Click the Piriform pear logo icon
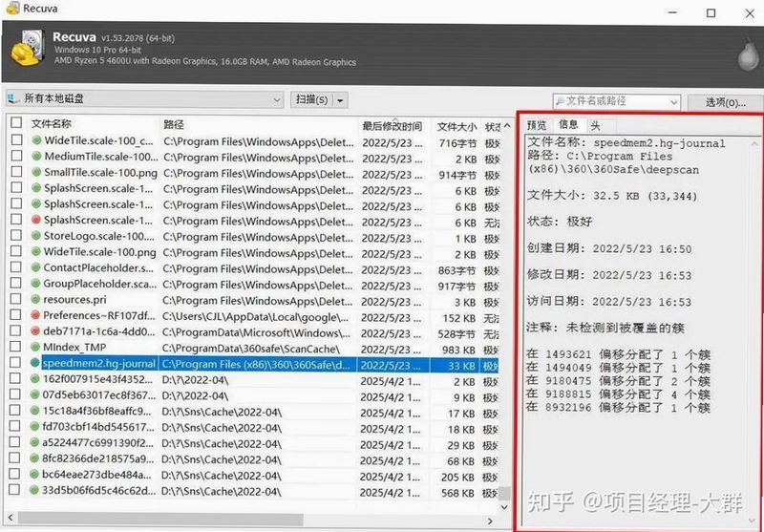Viewport: 764px width, 532px height. 748,53
